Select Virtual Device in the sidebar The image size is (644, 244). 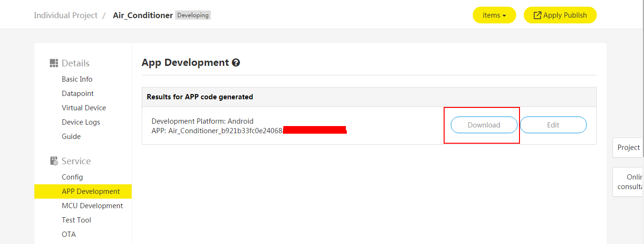coord(84,108)
